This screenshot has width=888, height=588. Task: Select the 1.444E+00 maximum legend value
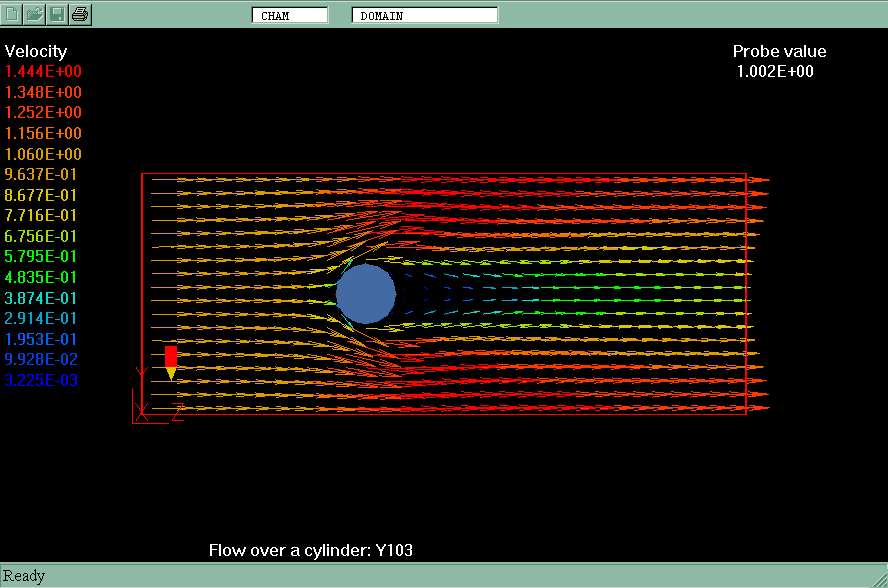tap(44, 72)
